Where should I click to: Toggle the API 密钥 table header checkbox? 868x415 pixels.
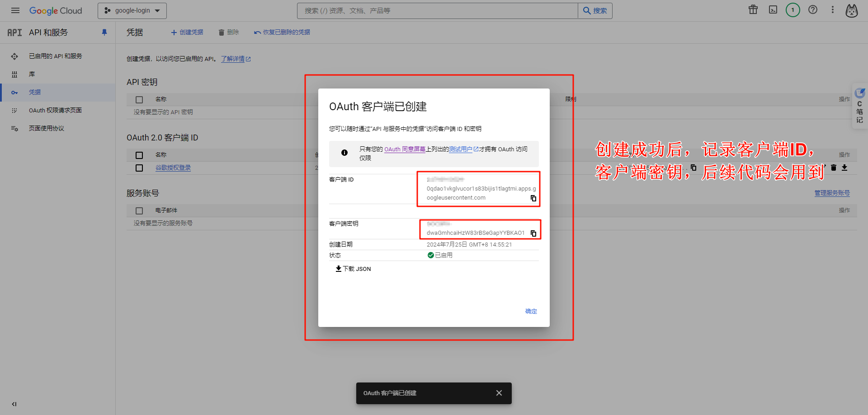pos(139,99)
